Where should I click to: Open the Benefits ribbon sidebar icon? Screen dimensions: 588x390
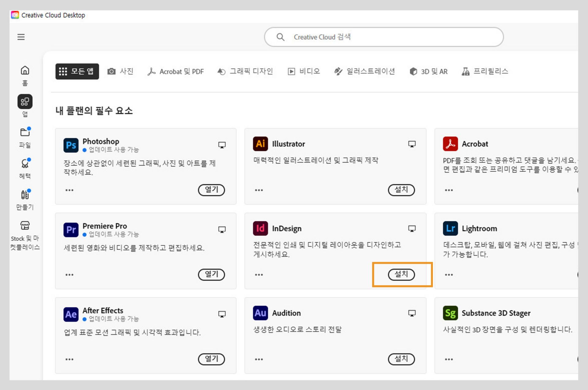25,164
